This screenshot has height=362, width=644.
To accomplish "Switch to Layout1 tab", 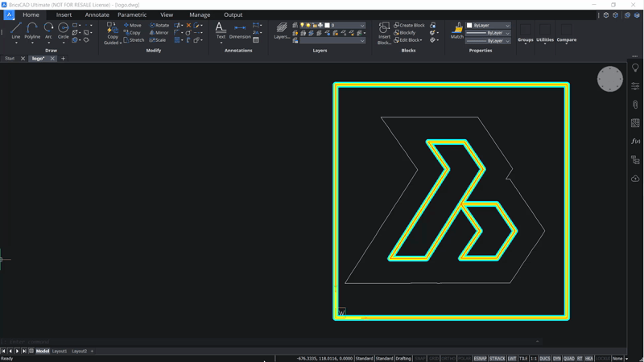I will 59,351.
